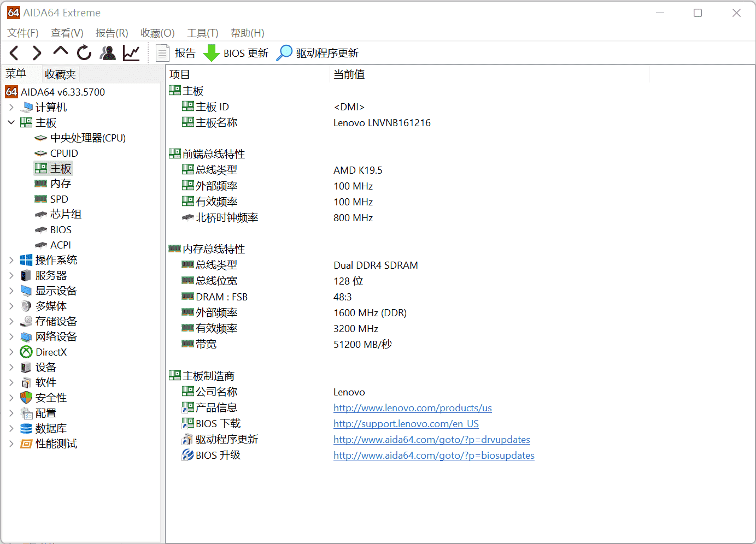756x544 pixels.
Task: Go forward with the right arrow icon
Action: point(37,53)
